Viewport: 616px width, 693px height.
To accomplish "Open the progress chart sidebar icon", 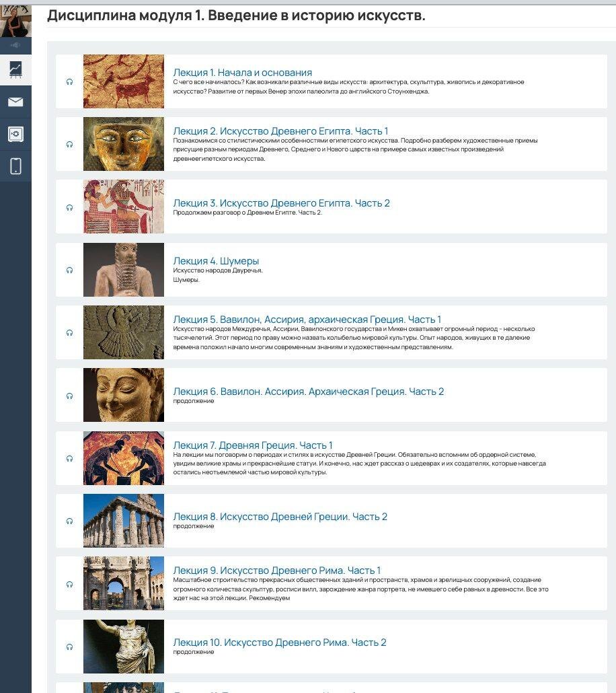I will click(15, 70).
